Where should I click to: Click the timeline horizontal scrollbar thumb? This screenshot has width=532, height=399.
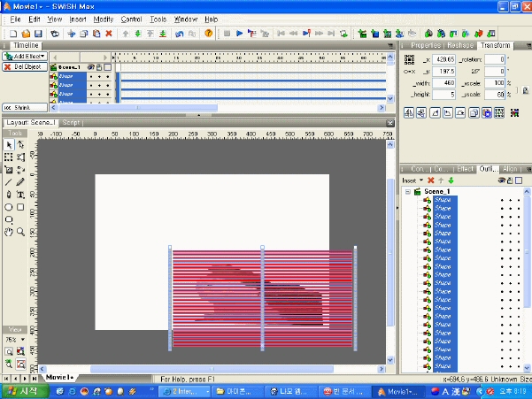[x=138, y=108]
